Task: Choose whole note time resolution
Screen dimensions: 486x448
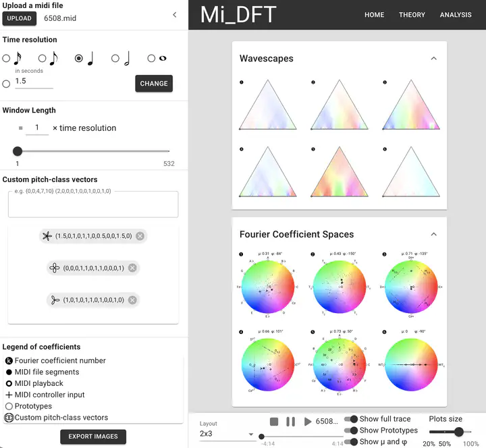Action: tap(151, 59)
